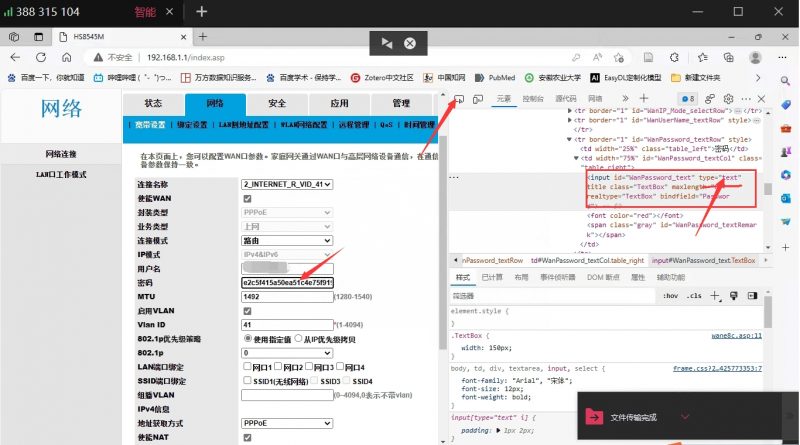Viewport: 800px width, 445px height.
Task: Check the 网口4 LAN port box
Action: pyautogui.click(x=340, y=366)
